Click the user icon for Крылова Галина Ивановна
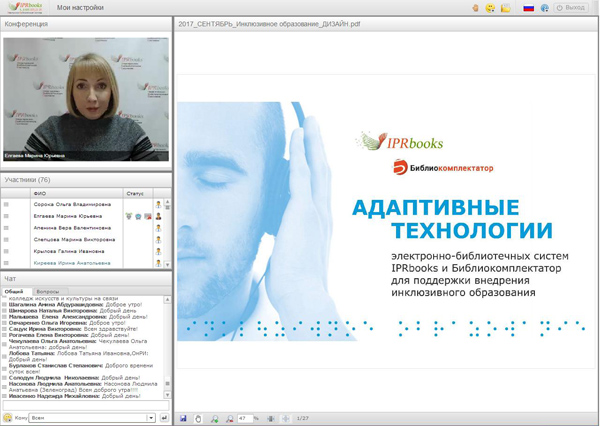600x426 pixels. [x=158, y=251]
